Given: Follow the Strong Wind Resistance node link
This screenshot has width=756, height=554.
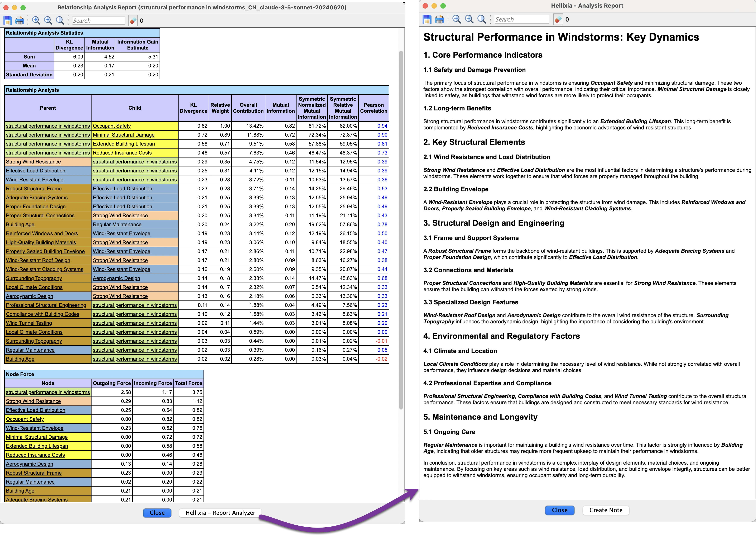Looking at the screenshot, I should tap(33, 401).
